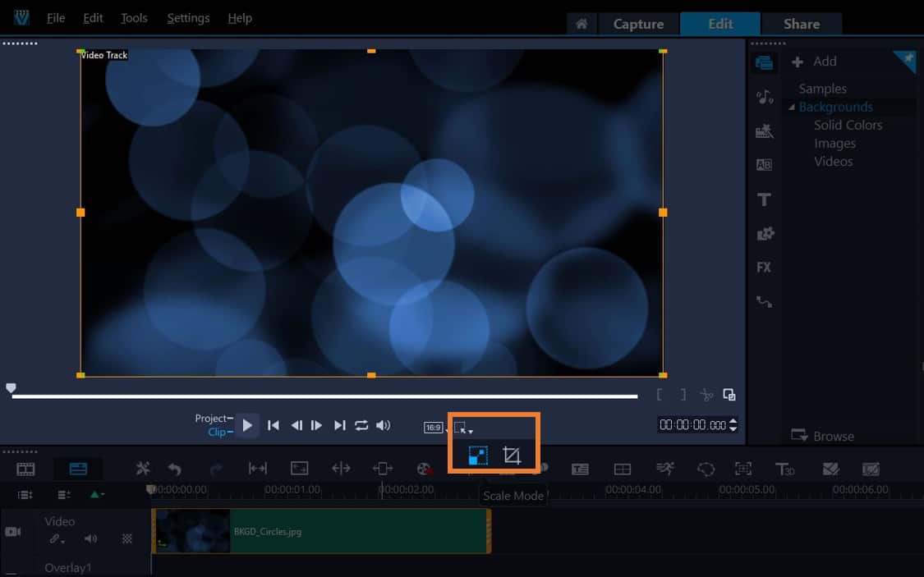Open the Transition library icon
The height and width of the screenshot is (577, 924).
765,165
